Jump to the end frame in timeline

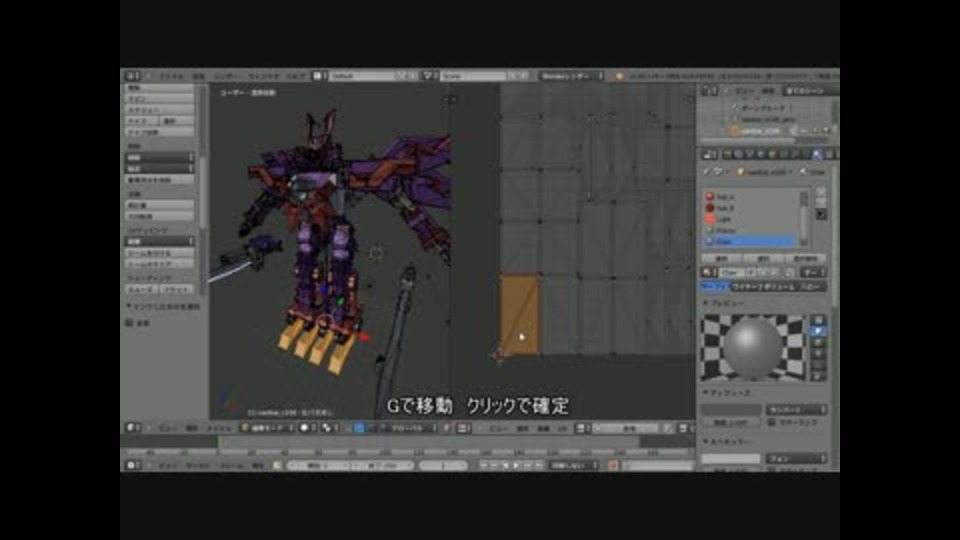pos(539,465)
